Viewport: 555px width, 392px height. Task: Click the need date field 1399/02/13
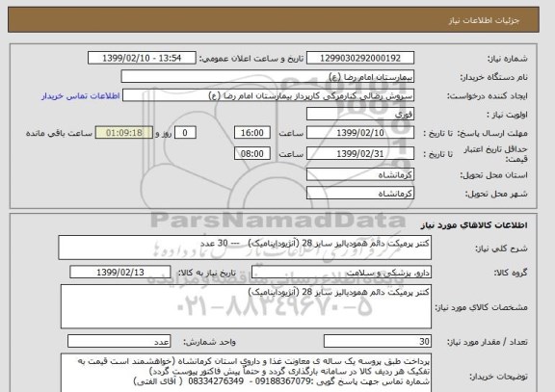[x=120, y=273]
